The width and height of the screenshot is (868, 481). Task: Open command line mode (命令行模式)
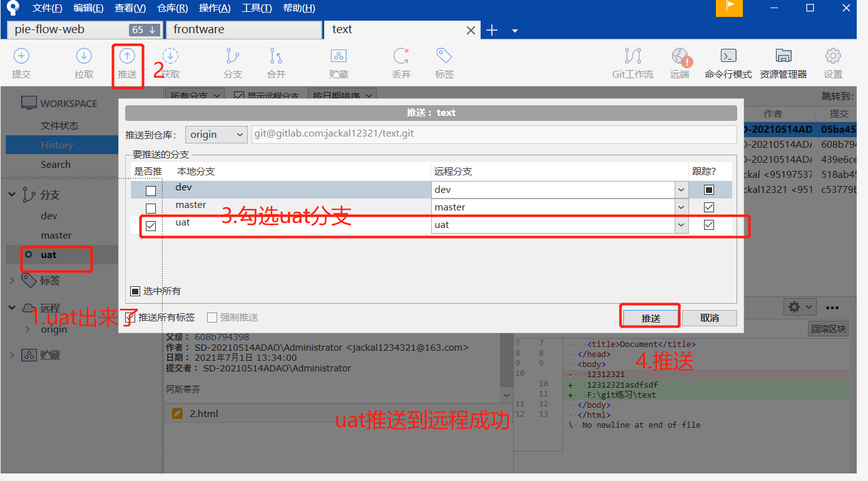point(728,56)
